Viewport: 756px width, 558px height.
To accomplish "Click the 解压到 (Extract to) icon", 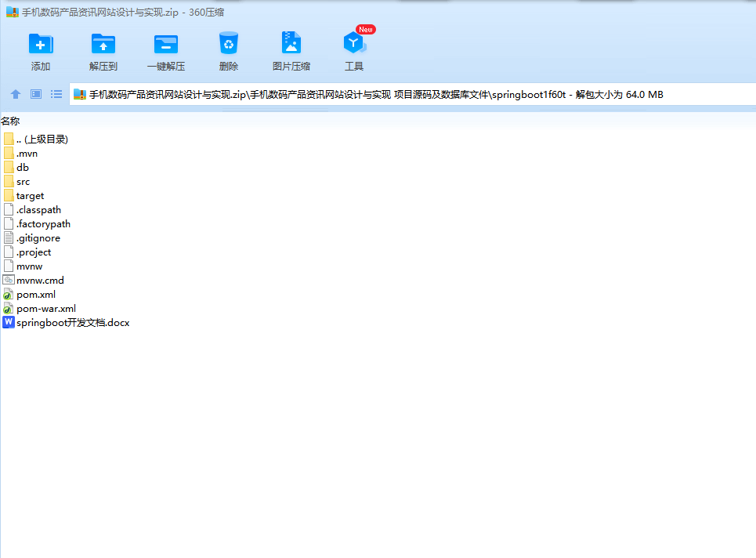I will click(103, 45).
